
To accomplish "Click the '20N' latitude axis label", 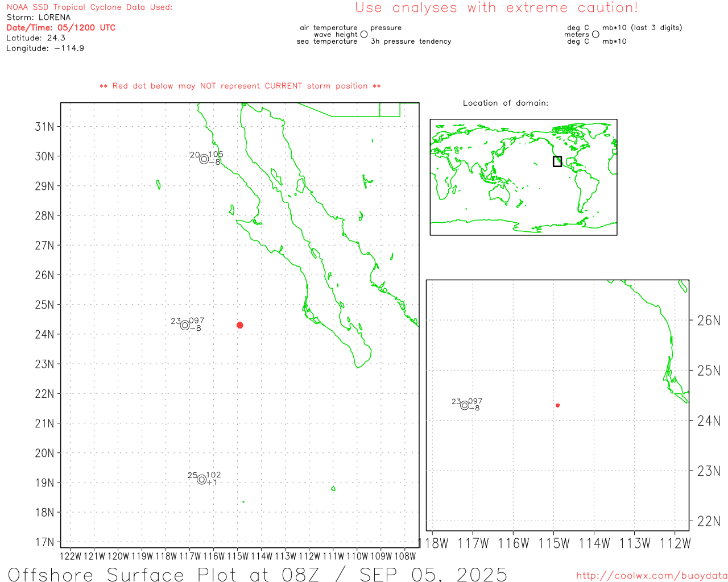I will pyautogui.click(x=45, y=453).
